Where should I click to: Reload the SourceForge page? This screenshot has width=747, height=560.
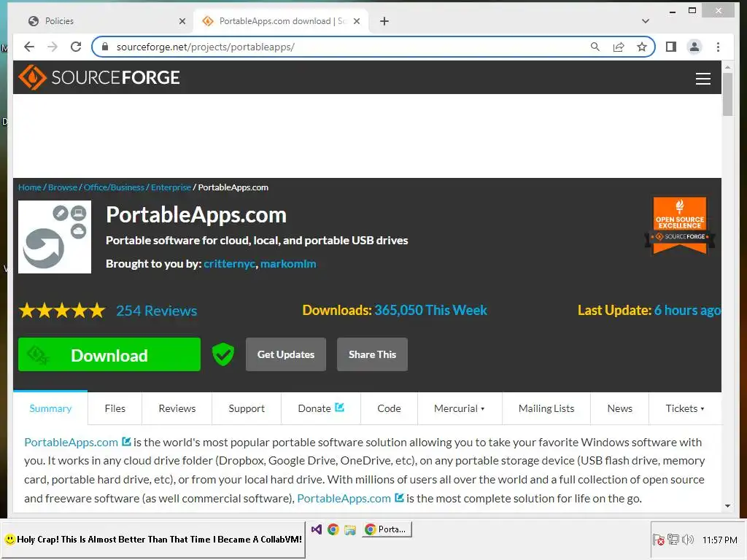coord(76,47)
